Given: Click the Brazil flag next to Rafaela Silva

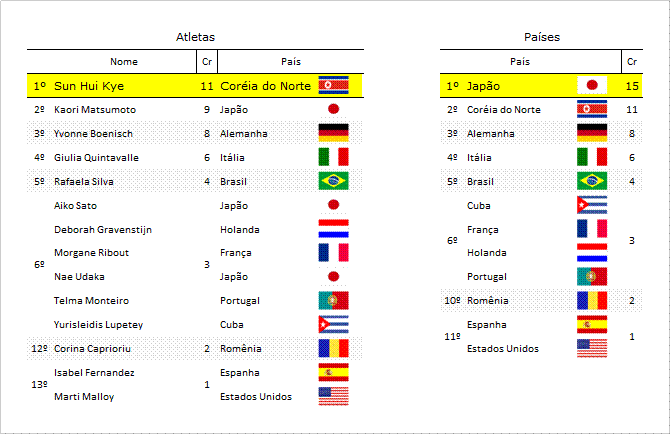Looking at the screenshot, I should point(333,181).
